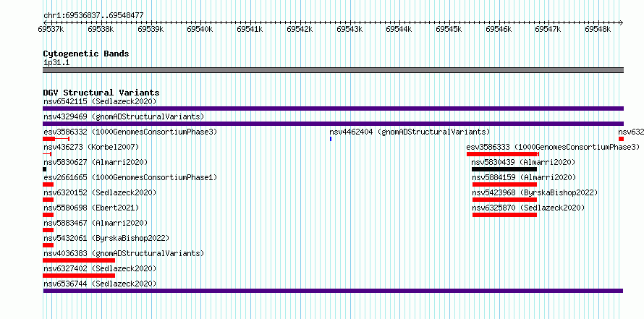Viewport: 644px width, 319px height.
Task: Select the nsv6542115 purple variant bar
Action: click(x=333, y=109)
